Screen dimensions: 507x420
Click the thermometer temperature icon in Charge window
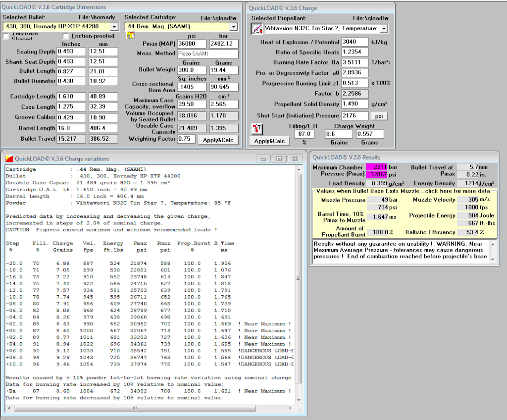[257, 129]
